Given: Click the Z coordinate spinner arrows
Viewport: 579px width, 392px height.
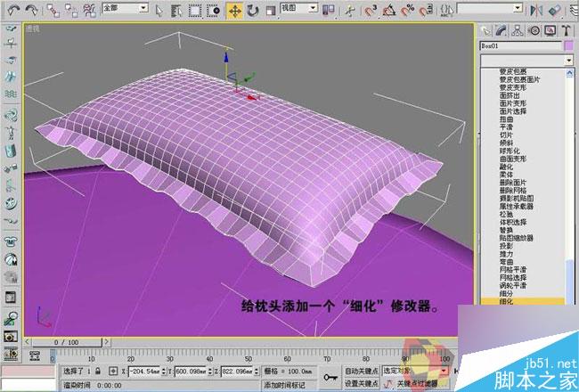Looking at the screenshot, I should [257, 371].
